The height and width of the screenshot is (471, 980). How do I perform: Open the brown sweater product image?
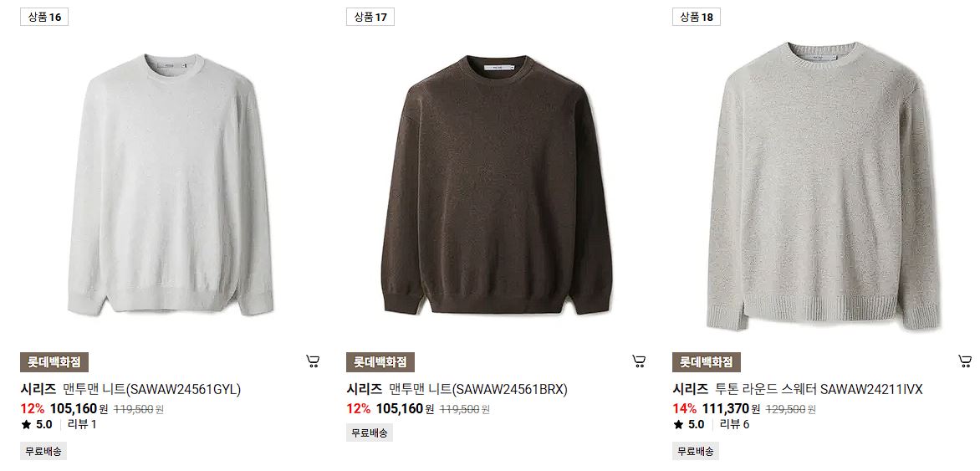tap(497, 185)
